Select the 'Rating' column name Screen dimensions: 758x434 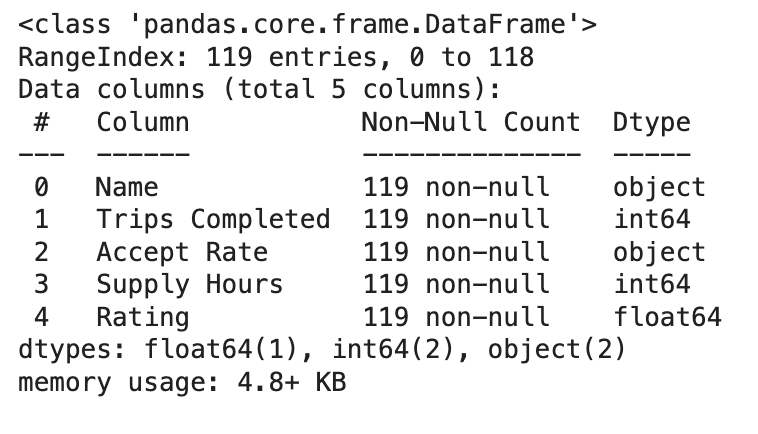(x=143, y=318)
